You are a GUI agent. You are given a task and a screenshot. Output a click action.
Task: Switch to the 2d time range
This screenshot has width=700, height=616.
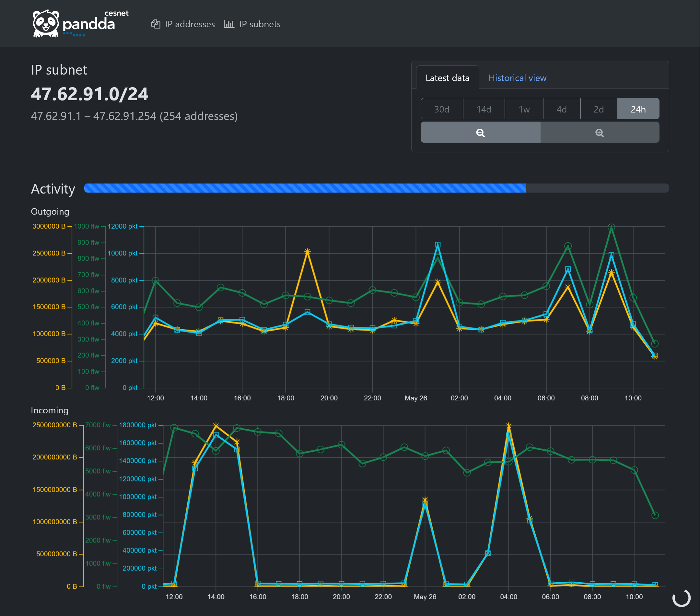point(599,109)
